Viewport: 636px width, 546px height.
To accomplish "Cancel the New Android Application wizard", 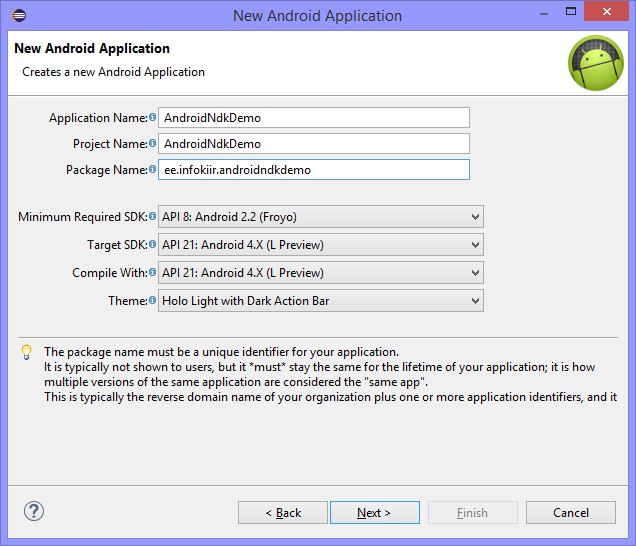I will click(x=571, y=513).
